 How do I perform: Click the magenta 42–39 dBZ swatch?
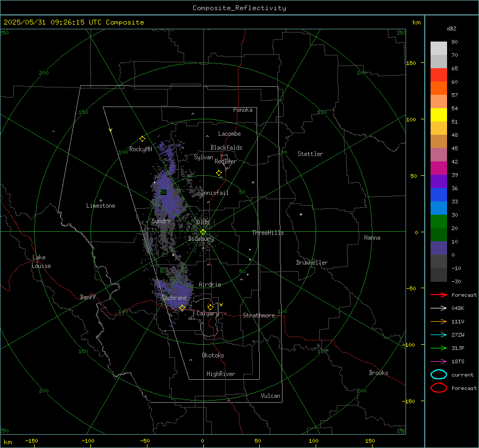pyautogui.click(x=439, y=168)
